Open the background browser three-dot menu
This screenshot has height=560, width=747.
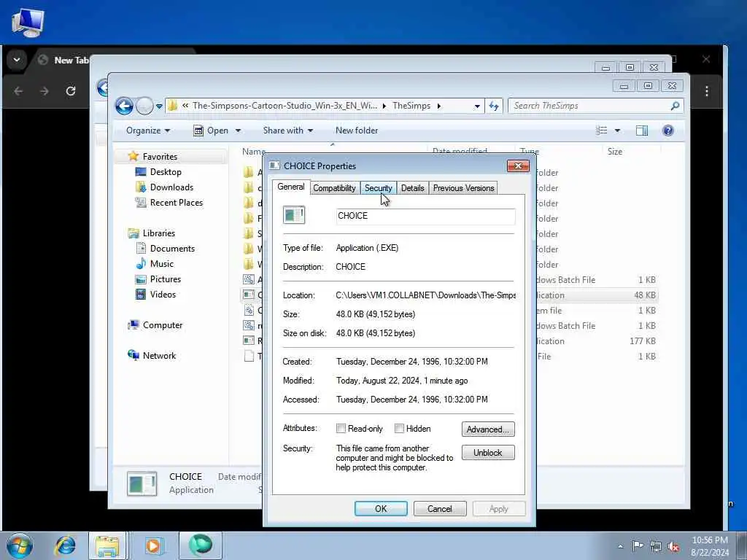click(707, 91)
